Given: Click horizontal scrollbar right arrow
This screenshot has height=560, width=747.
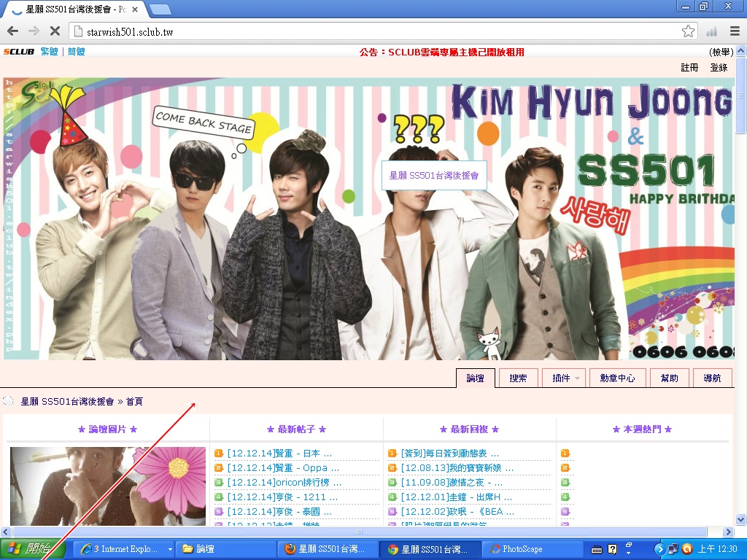Looking at the screenshot, I should point(728,532).
